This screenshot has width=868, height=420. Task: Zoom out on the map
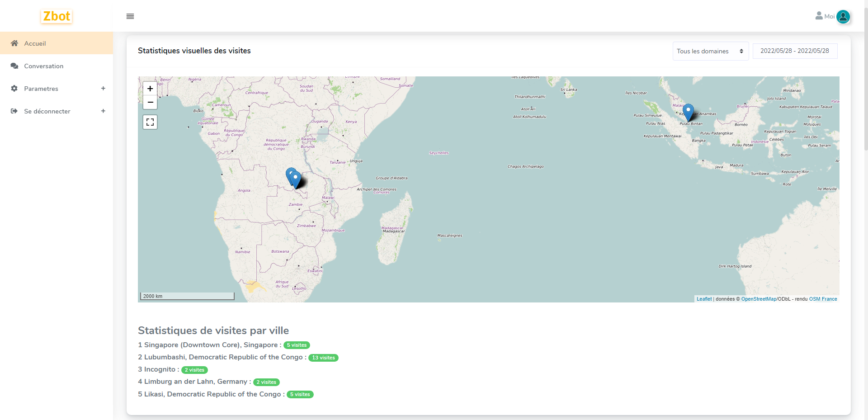tap(150, 103)
